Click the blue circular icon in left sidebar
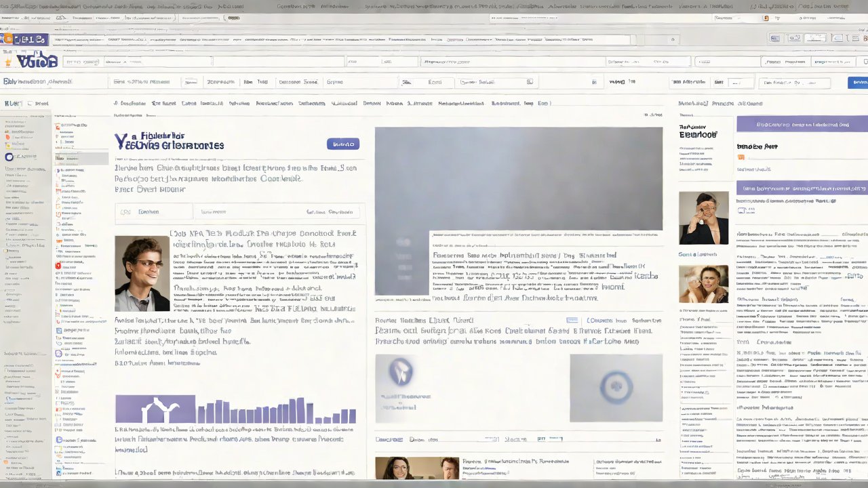 9,157
